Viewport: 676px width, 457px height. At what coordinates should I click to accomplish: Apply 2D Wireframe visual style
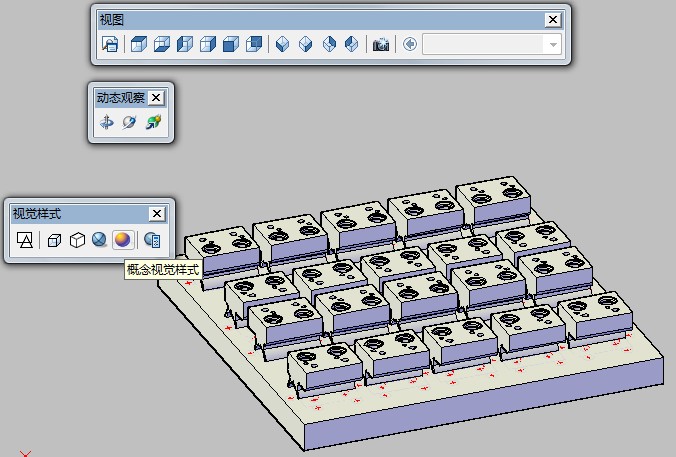tap(25, 240)
